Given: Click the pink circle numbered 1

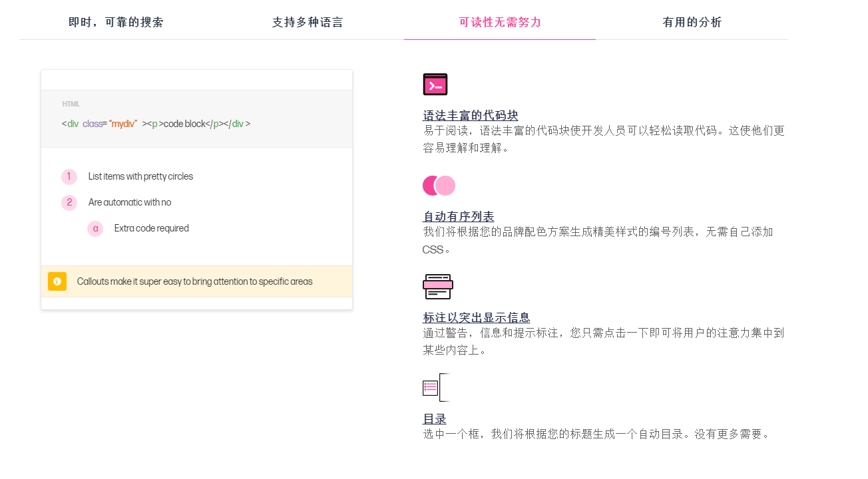Looking at the screenshot, I should tap(69, 177).
